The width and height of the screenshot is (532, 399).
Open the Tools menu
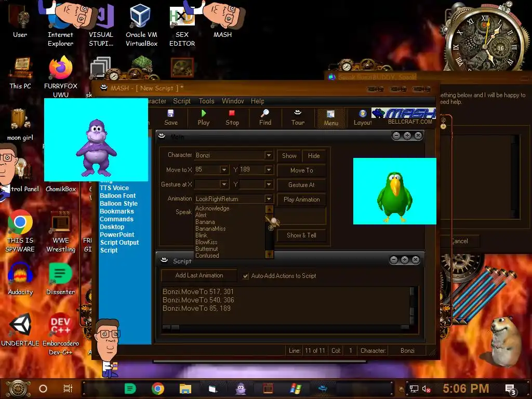(206, 101)
